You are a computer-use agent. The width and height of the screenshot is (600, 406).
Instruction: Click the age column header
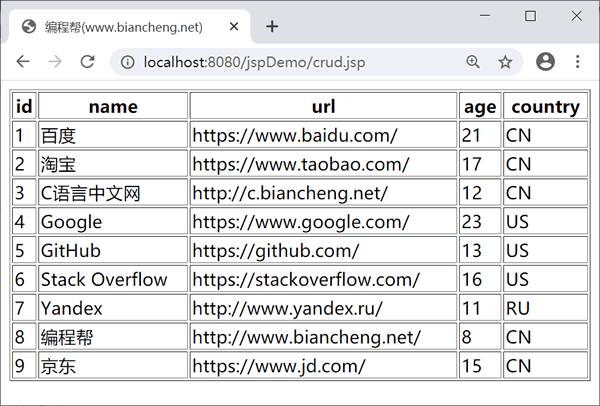click(480, 106)
